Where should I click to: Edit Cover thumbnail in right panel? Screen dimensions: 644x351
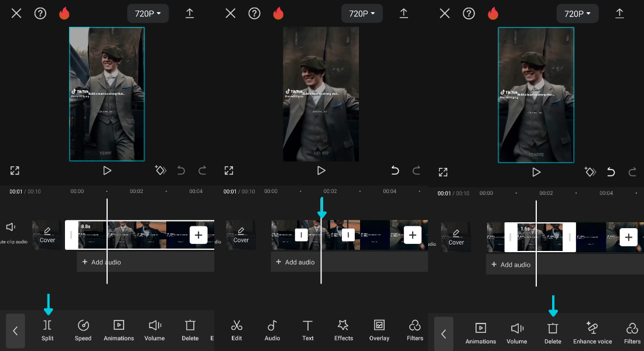[x=456, y=238]
